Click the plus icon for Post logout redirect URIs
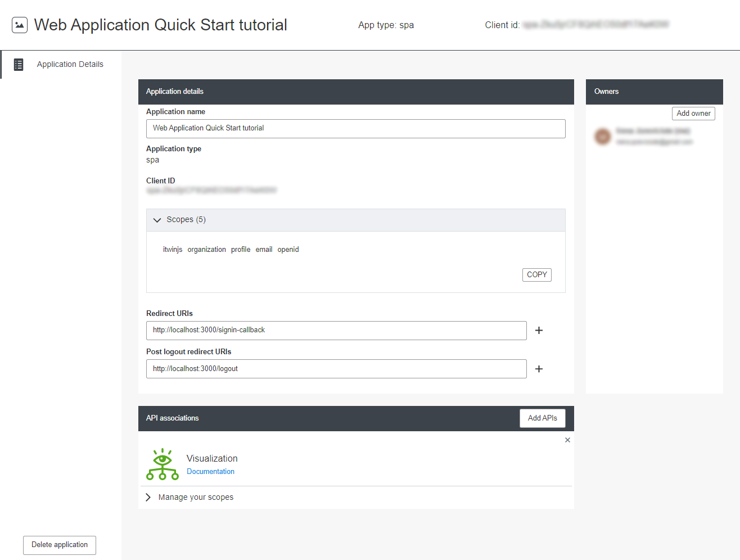The width and height of the screenshot is (740, 560). point(539,369)
